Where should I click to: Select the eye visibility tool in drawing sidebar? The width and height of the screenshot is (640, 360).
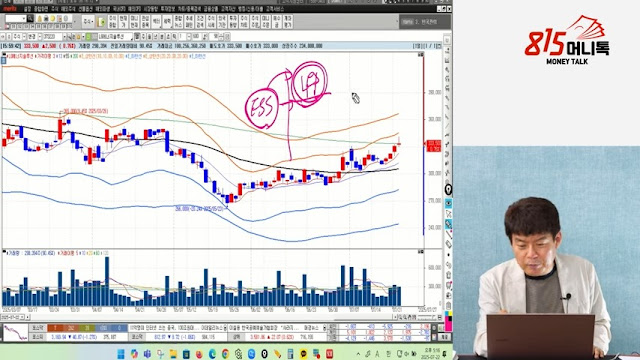click(448, 203)
